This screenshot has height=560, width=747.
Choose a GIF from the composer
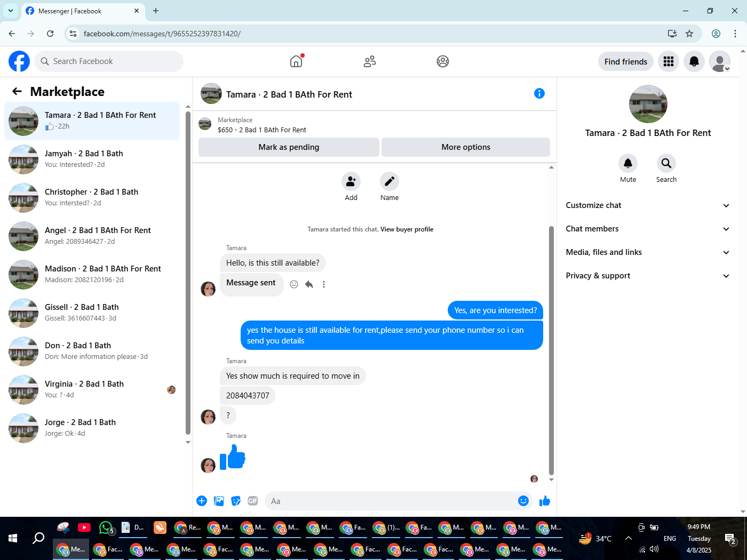pyautogui.click(x=253, y=501)
